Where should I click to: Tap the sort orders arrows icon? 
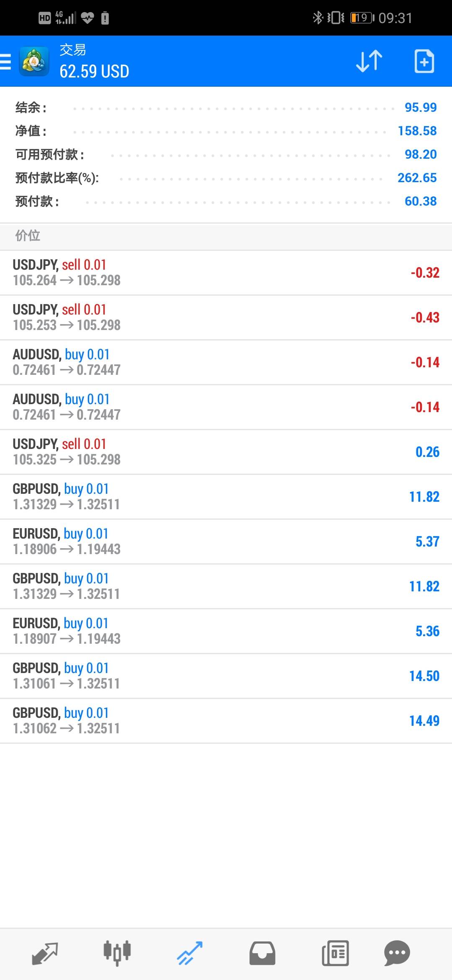coord(369,62)
